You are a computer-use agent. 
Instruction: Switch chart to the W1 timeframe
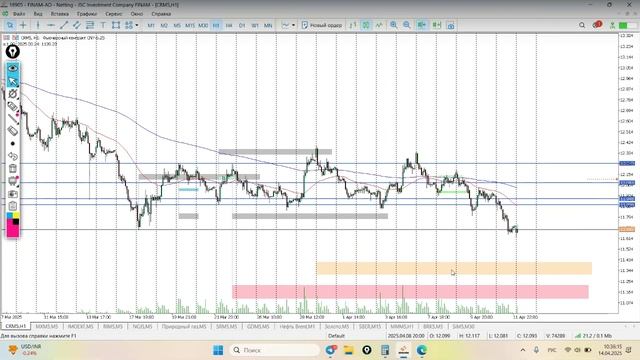(255, 25)
